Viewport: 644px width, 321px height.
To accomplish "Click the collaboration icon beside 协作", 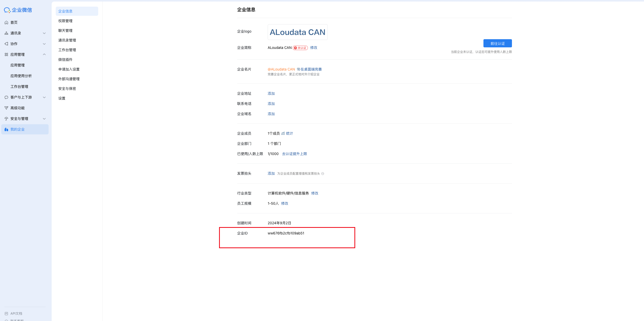I will pos(6,44).
